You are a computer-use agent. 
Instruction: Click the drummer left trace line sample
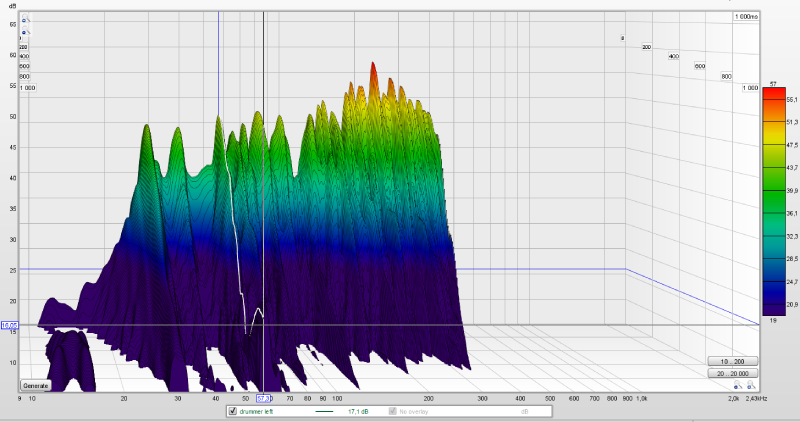click(324, 411)
